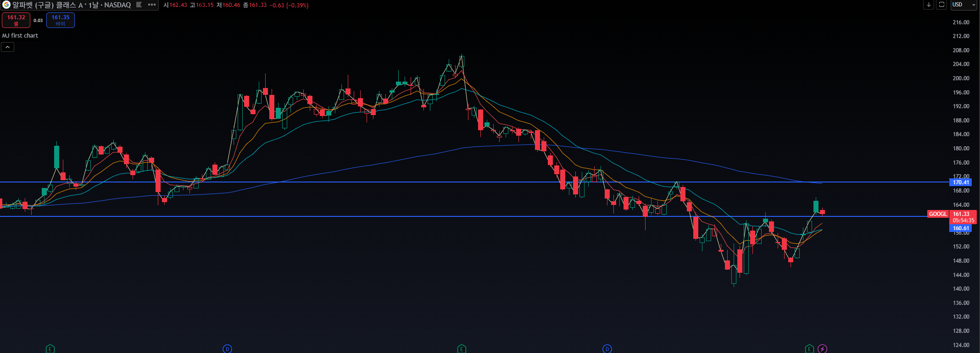Click the 124.00 price axis label
Image resolution: width=980 pixels, height=353 pixels.
[961, 345]
